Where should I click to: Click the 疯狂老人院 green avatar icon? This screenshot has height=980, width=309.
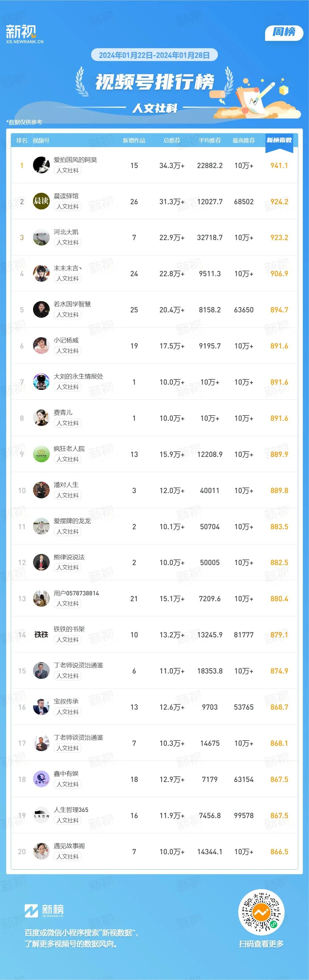pyautogui.click(x=41, y=454)
